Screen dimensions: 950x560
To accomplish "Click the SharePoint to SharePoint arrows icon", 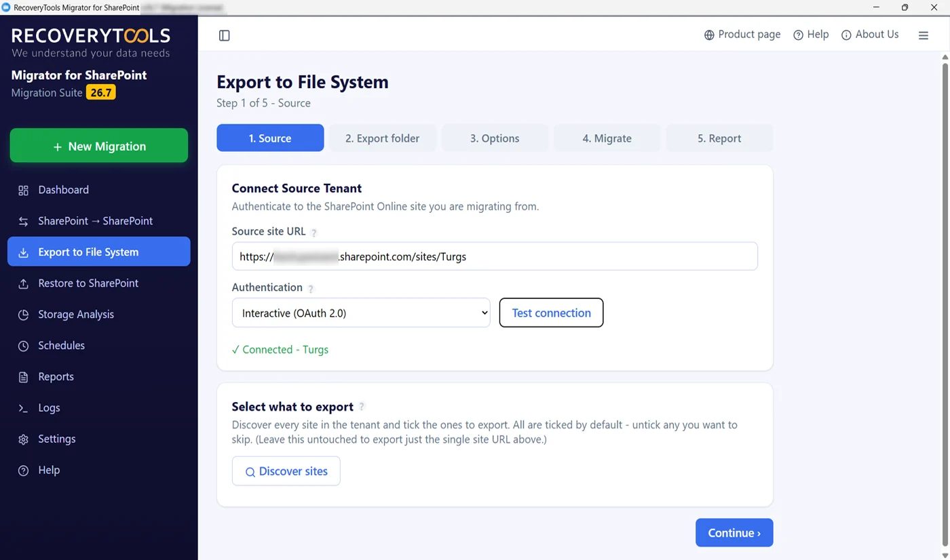I will click(24, 222).
